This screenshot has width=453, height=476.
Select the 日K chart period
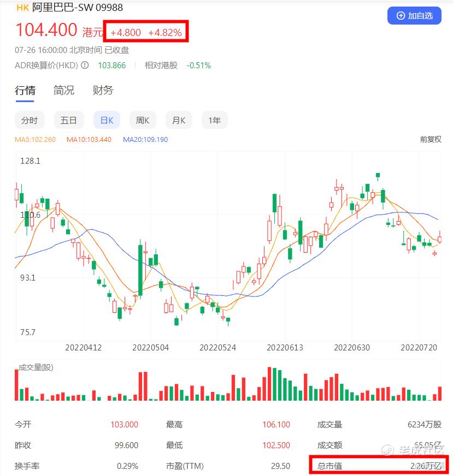(x=107, y=121)
